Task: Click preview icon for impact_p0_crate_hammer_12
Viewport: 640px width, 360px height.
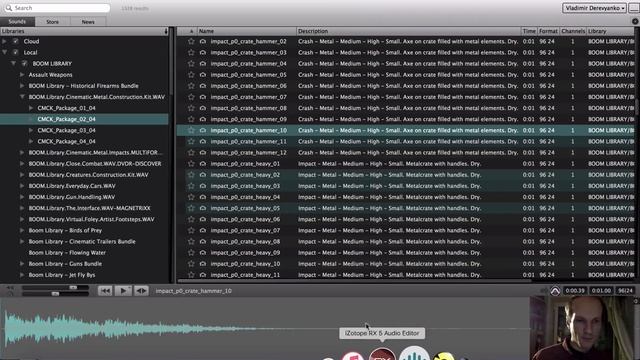Action: (x=203, y=152)
